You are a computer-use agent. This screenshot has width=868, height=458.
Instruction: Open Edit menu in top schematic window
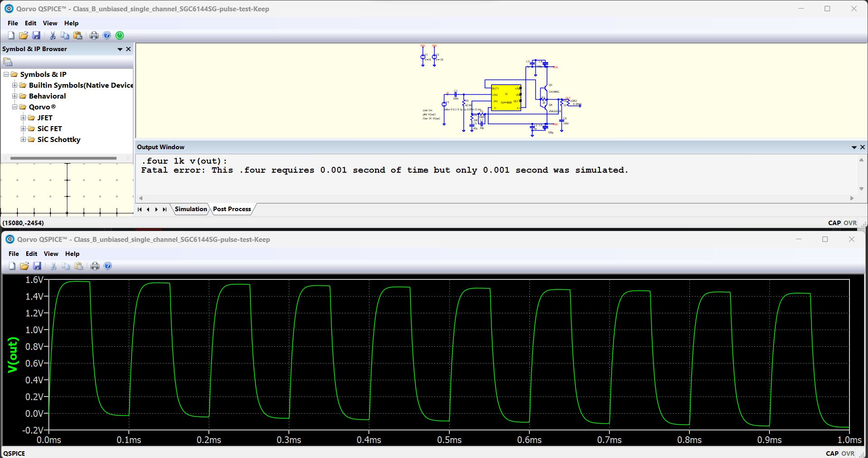tap(30, 23)
